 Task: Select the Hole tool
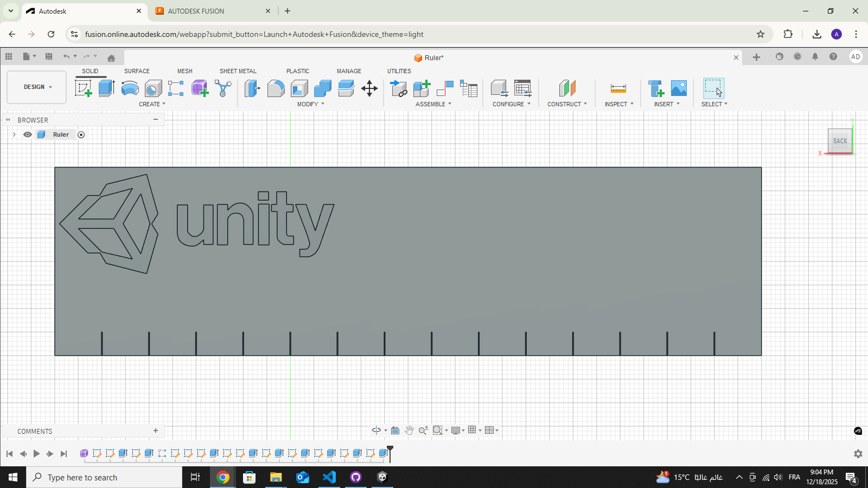coord(153,88)
